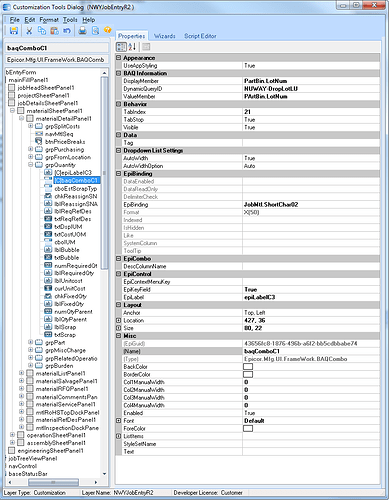Open the Format menu
This screenshot has height=500, width=389.
tap(49, 20)
